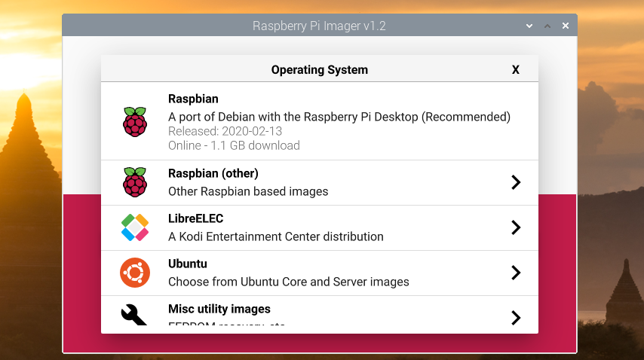Viewport: 644px width, 360px height.
Task: Open the Misc utility images title
Action: 219,309
